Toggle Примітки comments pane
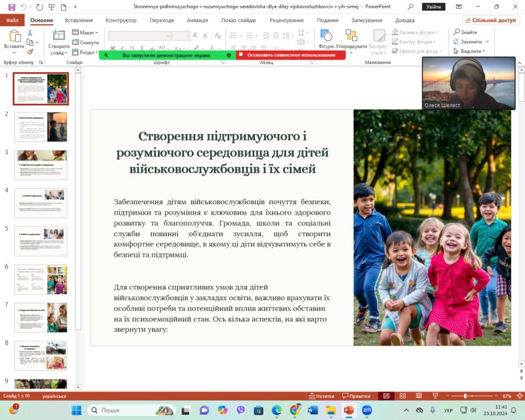The height and width of the screenshot is (420, 525). click(x=356, y=396)
